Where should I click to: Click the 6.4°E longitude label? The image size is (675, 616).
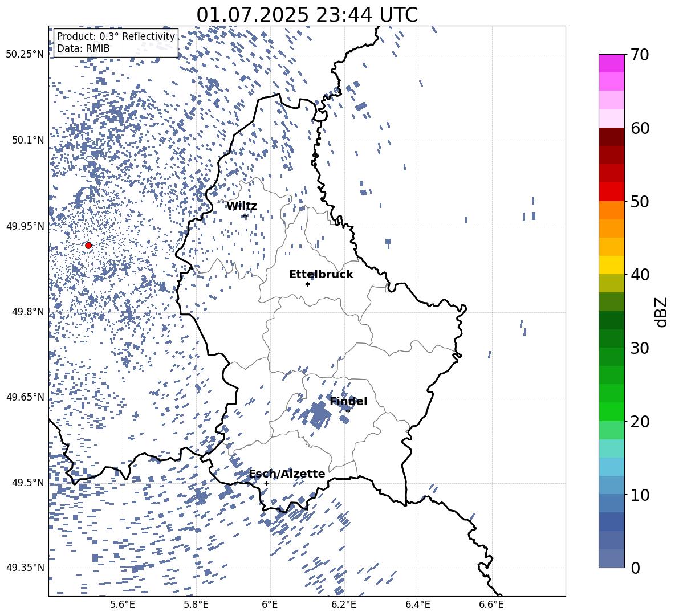click(x=418, y=605)
